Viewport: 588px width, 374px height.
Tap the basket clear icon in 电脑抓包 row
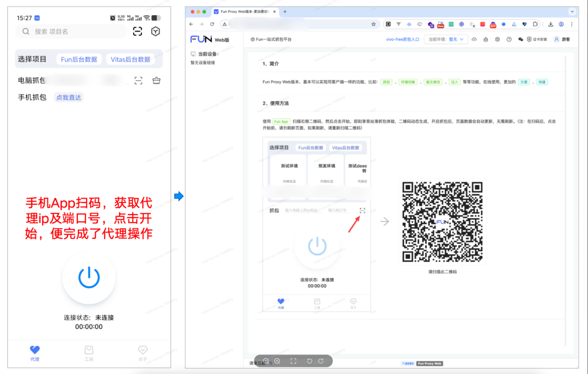pos(156,80)
